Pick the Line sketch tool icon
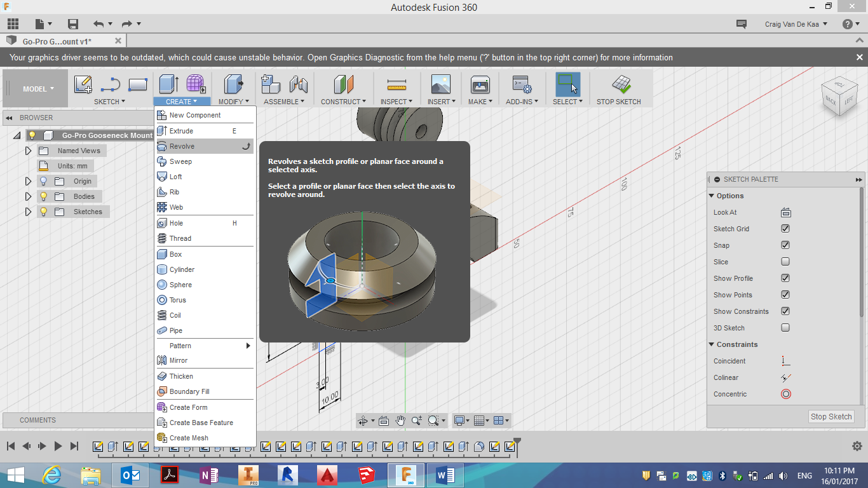 tap(111, 85)
